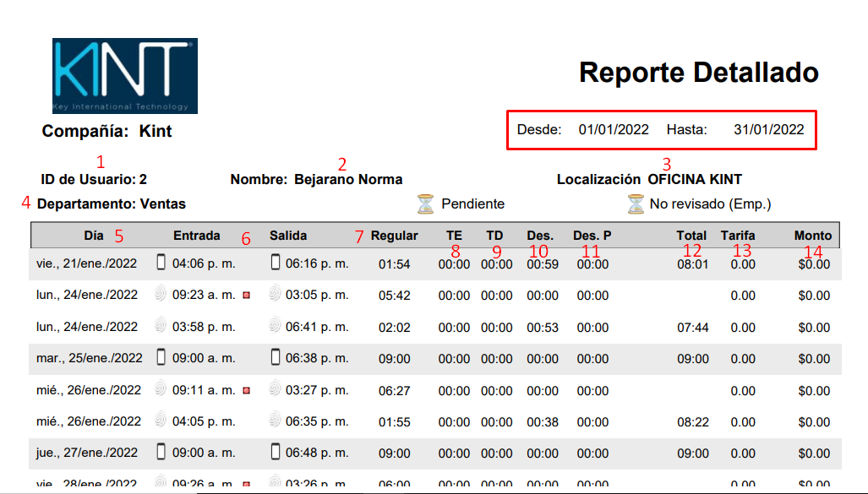Click the phone icon beside 04:06 p. m. entry
The height and width of the screenshot is (494, 868).
[161, 263]
